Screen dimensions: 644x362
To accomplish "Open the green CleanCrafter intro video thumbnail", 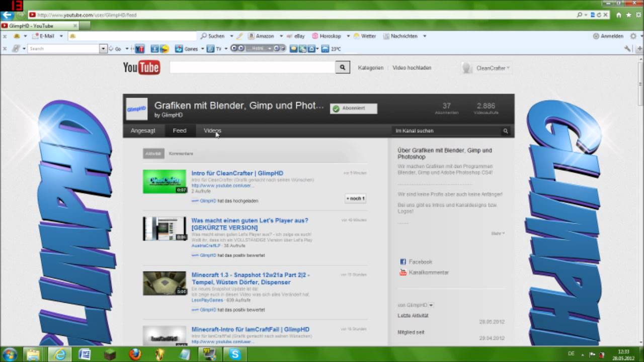I will pyautogui.click(x=165, y=182).
